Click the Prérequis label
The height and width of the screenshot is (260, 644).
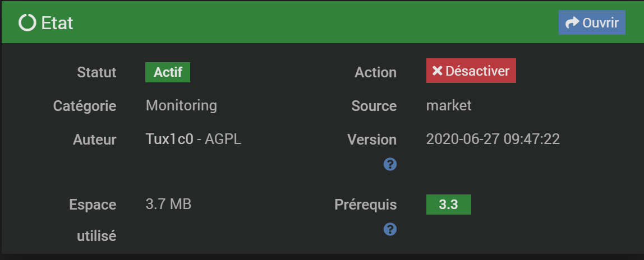pyautogui.click(x=366, y=205)
